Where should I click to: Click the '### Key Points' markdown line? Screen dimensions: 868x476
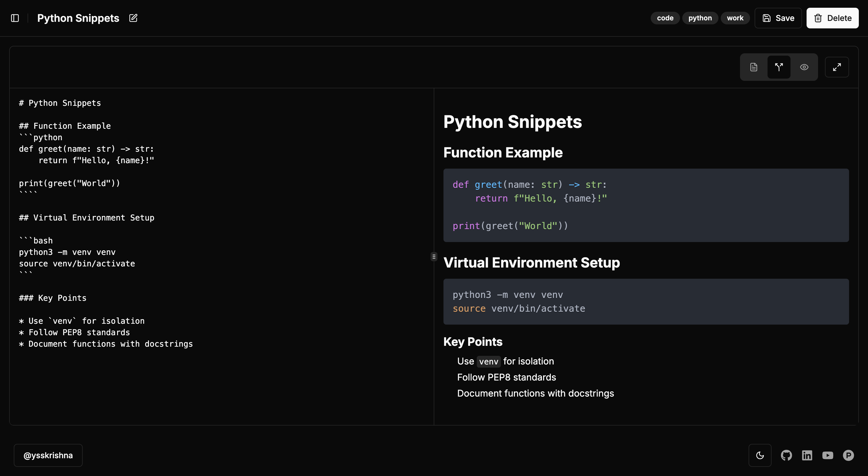53,298
